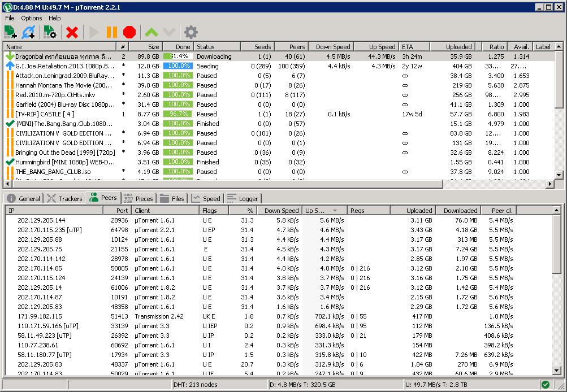This screenshot has height=392, width=567.
Task: Switch to the Trackers tab
Action: 65,198
